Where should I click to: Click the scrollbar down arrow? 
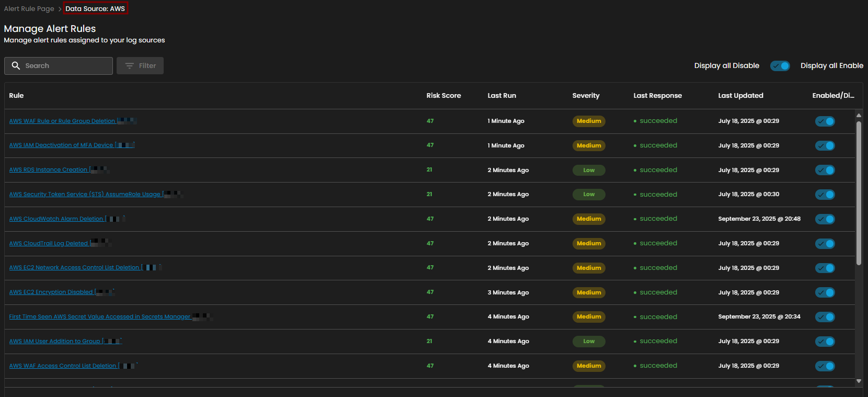[859, 381]
